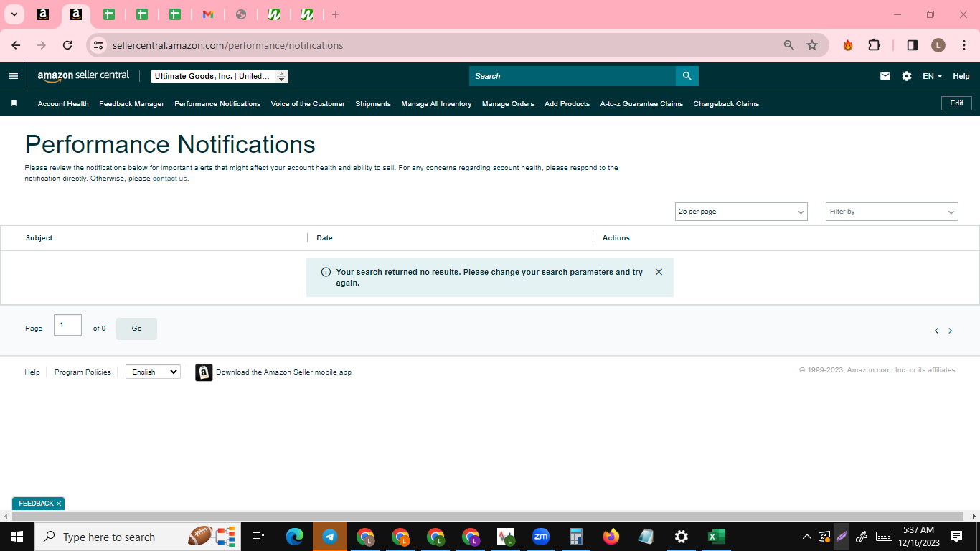Image resolution: width=980 pixels, height=551 pixels.
Task: Click the magnifier search submit button
Action: pyautogui.click(x=687, y=76)
